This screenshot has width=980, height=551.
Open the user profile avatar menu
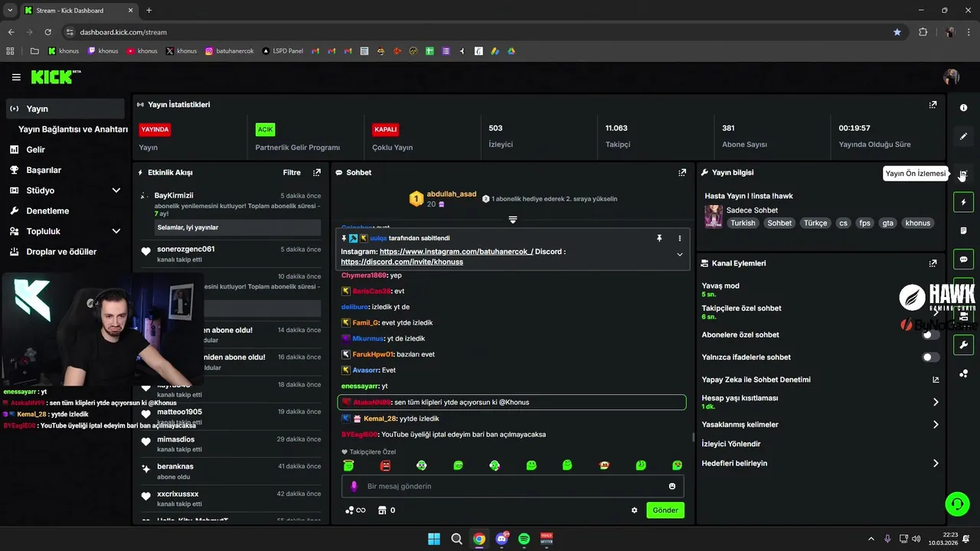point(952,77)
